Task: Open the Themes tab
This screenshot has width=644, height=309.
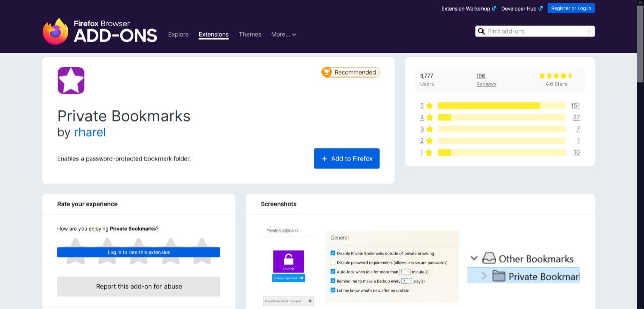Action: click(x=250, y=34)
